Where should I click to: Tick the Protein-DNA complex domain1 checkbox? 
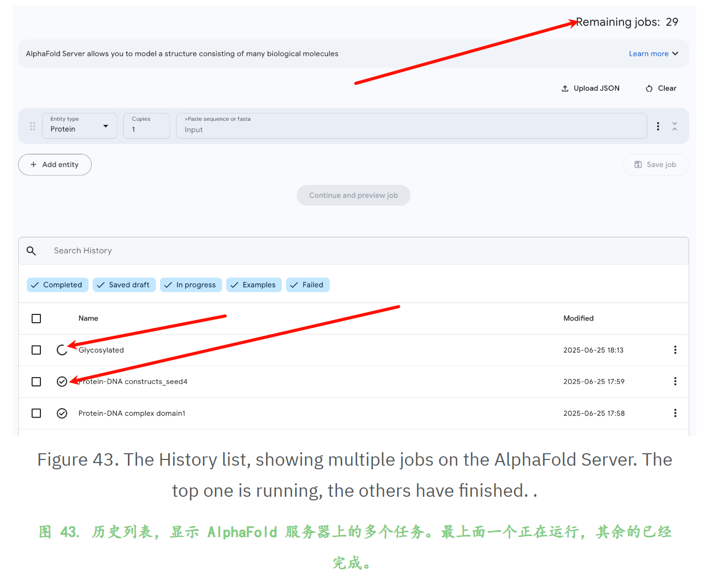pyautogui.click(x=36, y=413)
